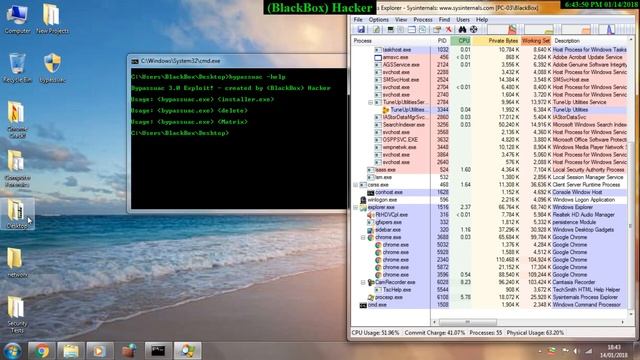
Task: Open the Find menu
Action: click(x=444, y=20)
